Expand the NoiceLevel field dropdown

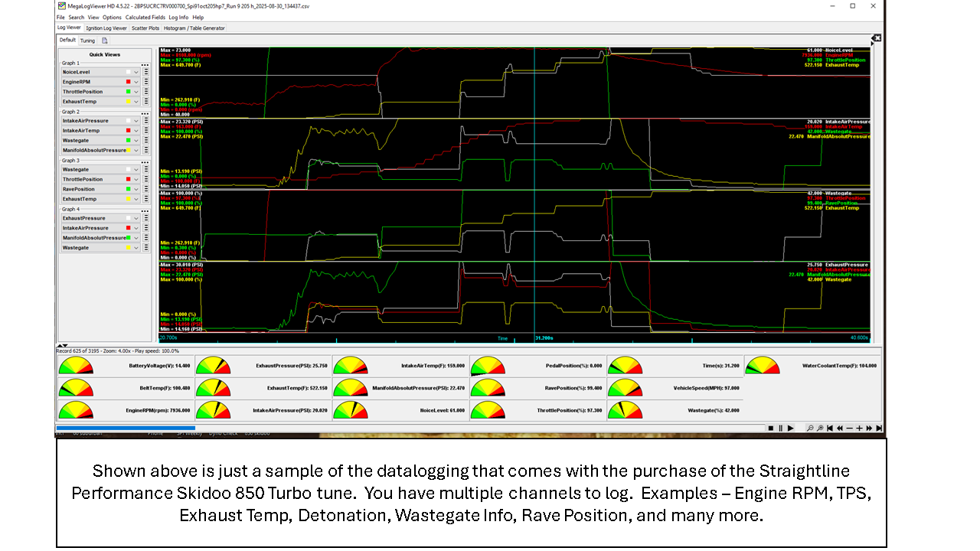[x=136, y=72]
